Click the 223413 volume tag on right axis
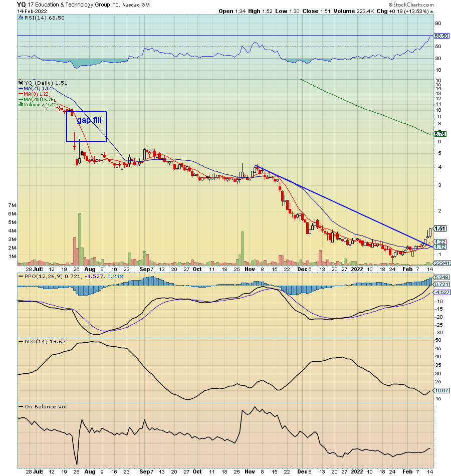This screenshot has height=476, width=451. pyautogui.click(x=442, y=263)
